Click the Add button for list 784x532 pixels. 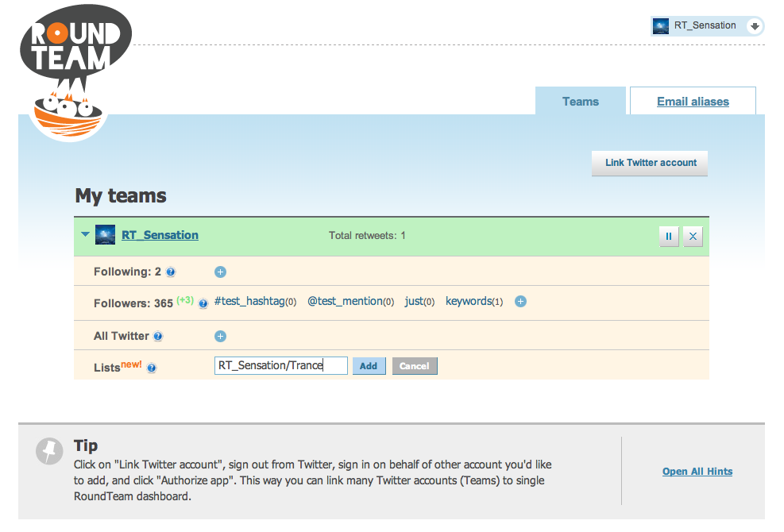pos(369,366)
